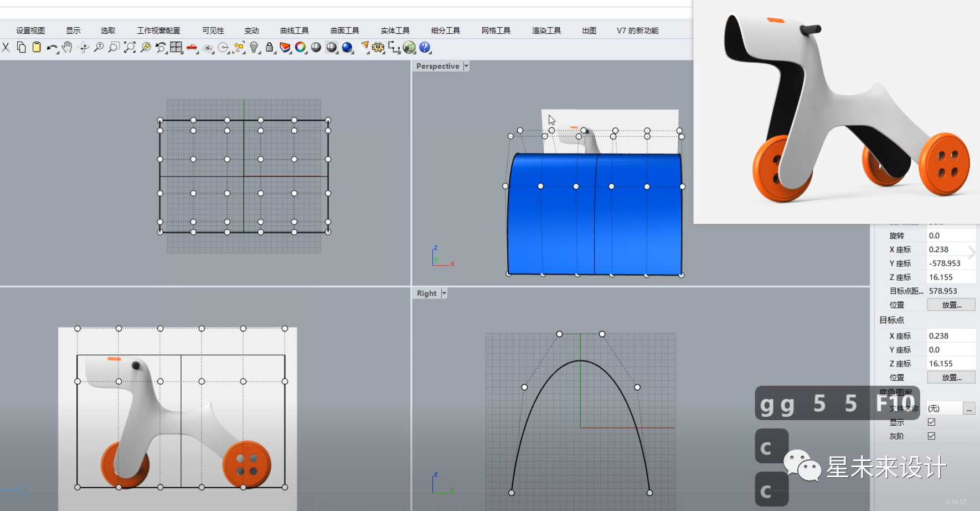Open the Perspective viewport dropdown arrow
Image resolution: width=980 pixels, height=511 pixels.
tap(466, 66)
